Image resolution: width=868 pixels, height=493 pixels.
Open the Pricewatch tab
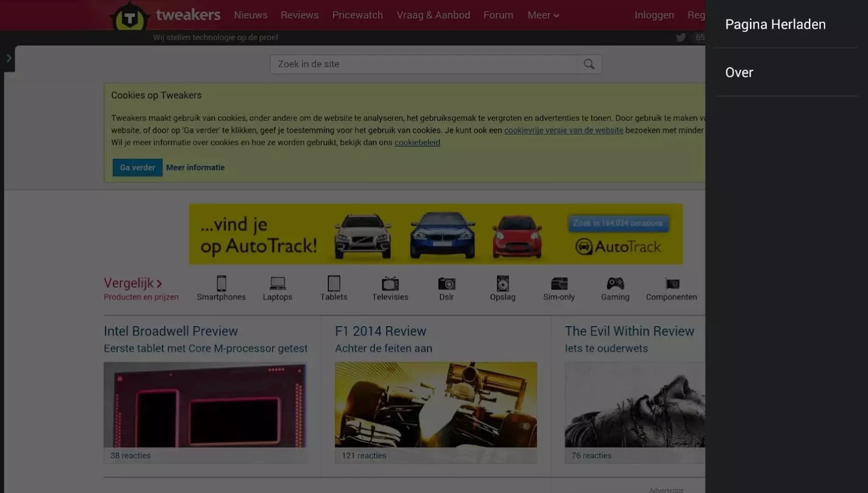click(357, 15)
